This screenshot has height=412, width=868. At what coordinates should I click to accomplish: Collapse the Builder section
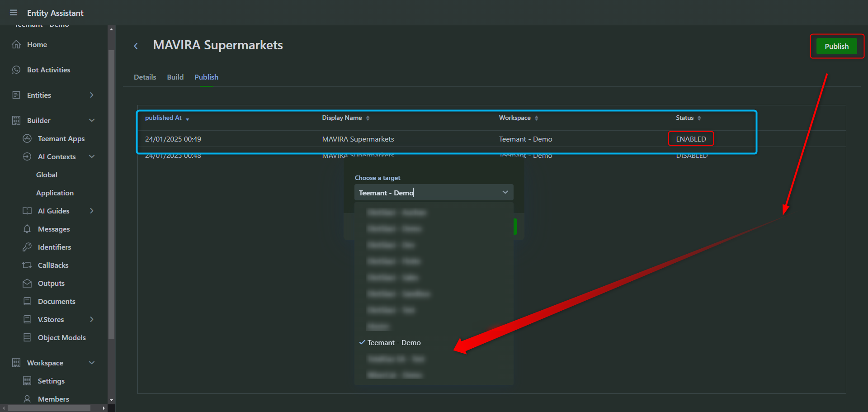pyautogui.click(x=92, y=120)
